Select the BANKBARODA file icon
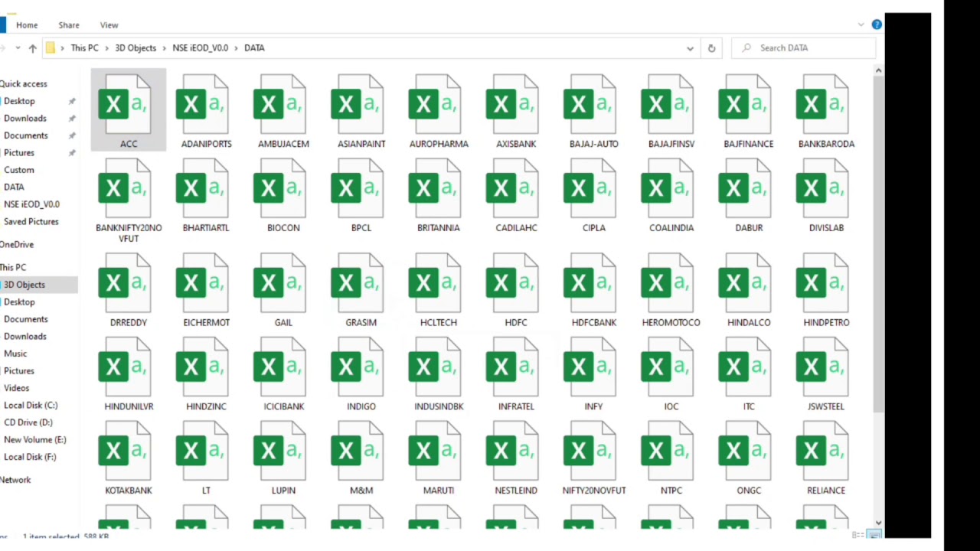980x551 pixels. pos(822,103)
